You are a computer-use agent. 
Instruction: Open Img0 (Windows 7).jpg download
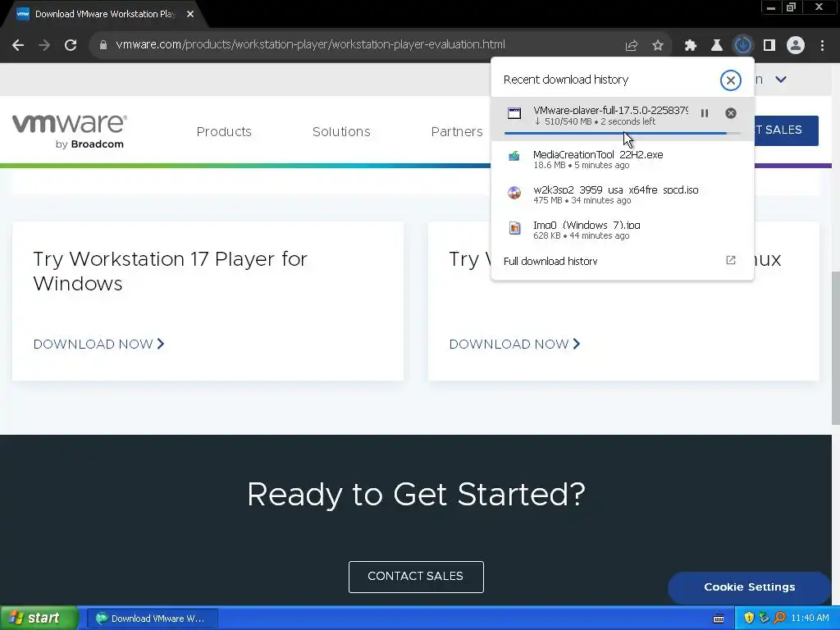point(622,231)
